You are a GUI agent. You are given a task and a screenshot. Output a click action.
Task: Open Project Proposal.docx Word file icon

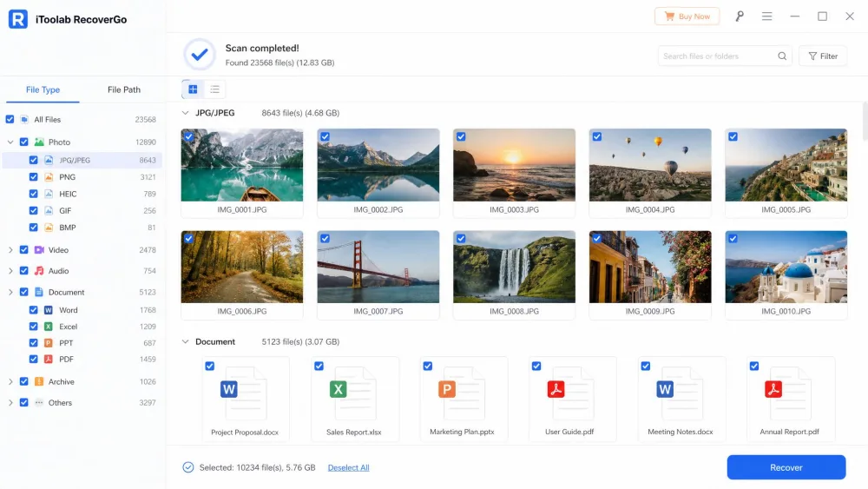pos(244,393)
